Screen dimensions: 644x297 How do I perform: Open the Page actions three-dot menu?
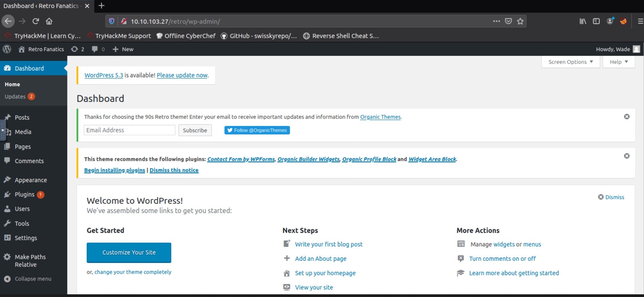tap(496, 21)
